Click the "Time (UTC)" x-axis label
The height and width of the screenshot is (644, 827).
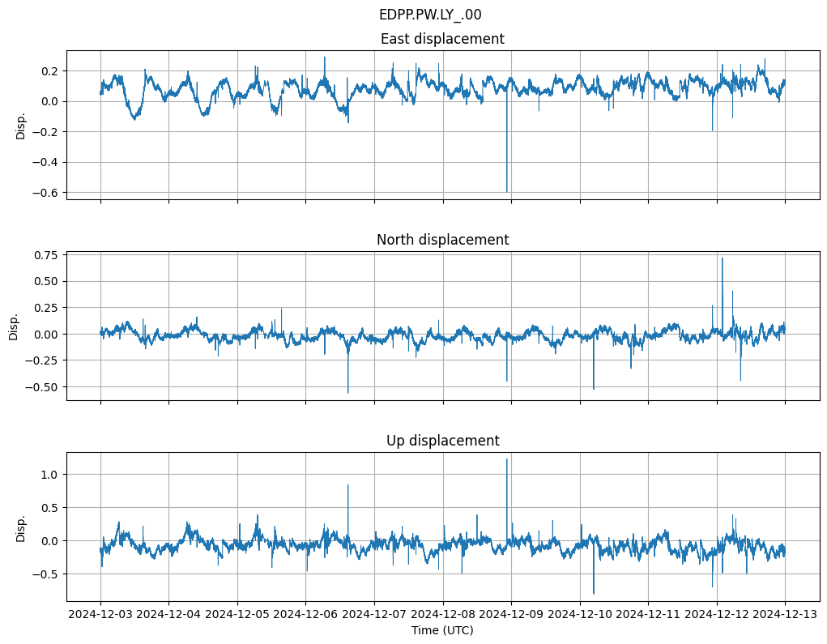coord(442,630)
